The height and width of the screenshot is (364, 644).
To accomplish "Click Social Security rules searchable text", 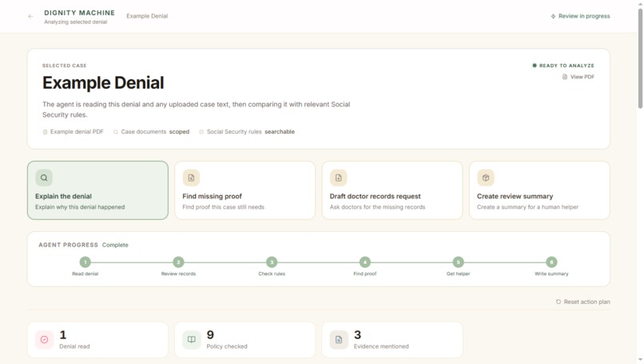I will coord(251,132).
